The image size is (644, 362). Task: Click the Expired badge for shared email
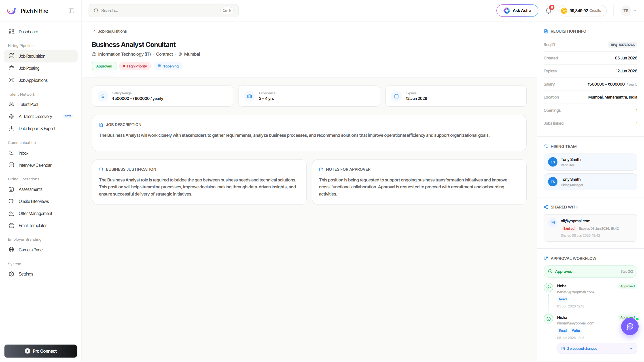pos(569,229)
